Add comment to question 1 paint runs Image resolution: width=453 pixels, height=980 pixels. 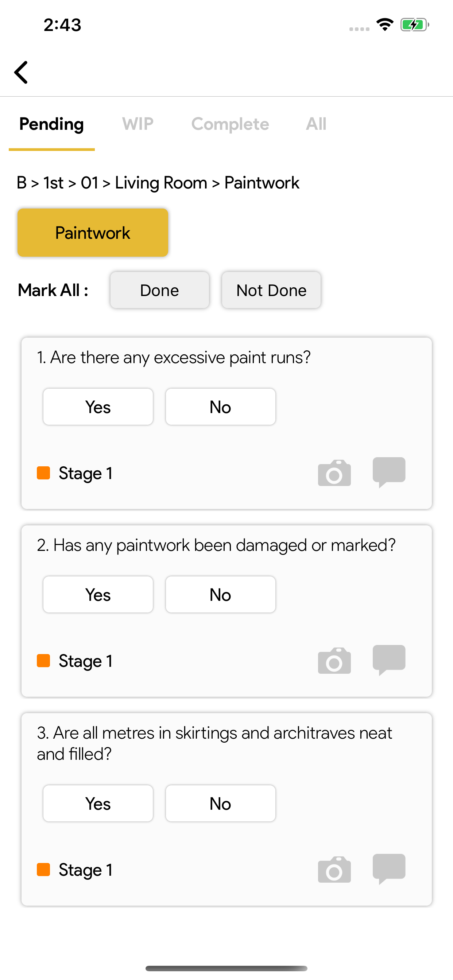[389, 472]
